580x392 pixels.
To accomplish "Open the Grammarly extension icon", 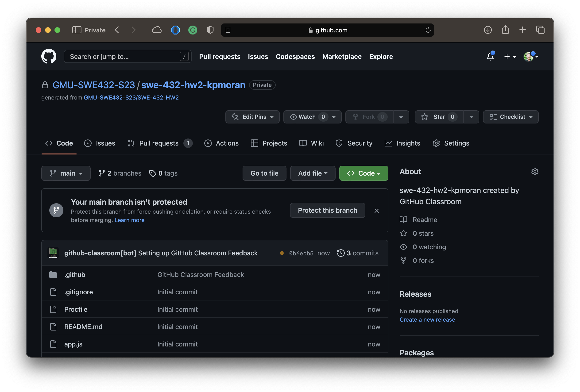I will point(193,30).
